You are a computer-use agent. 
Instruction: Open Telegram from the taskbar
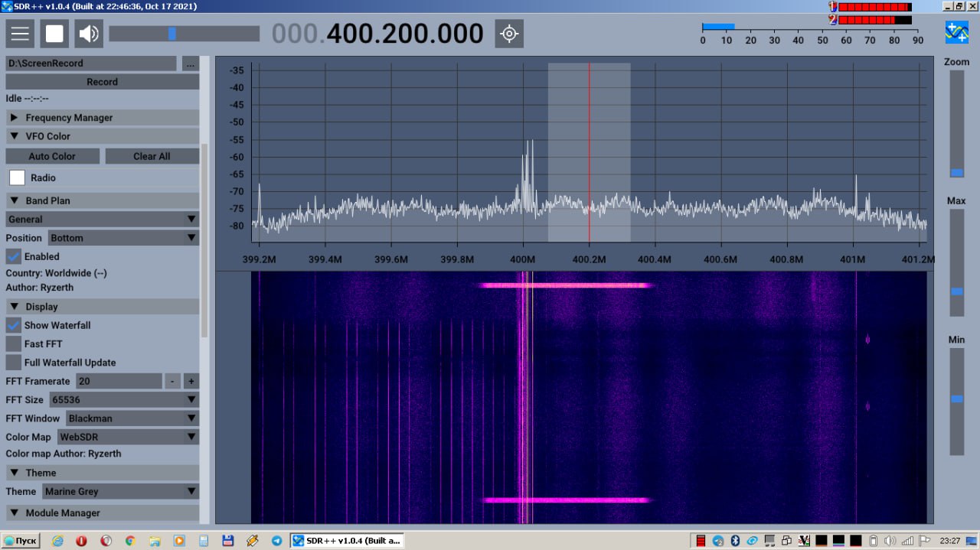[x=276, y=541]
